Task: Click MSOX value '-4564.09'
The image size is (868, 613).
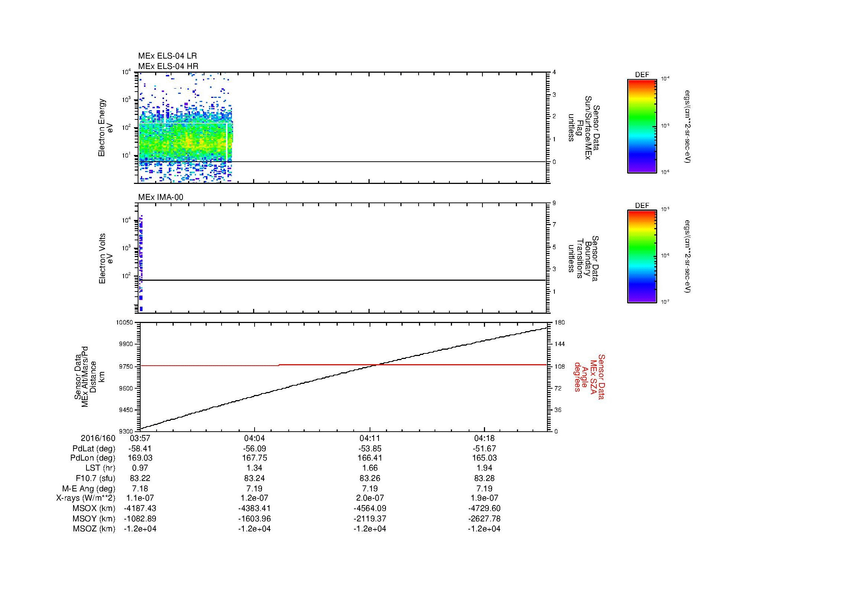Action: click(x=370, y=508)
